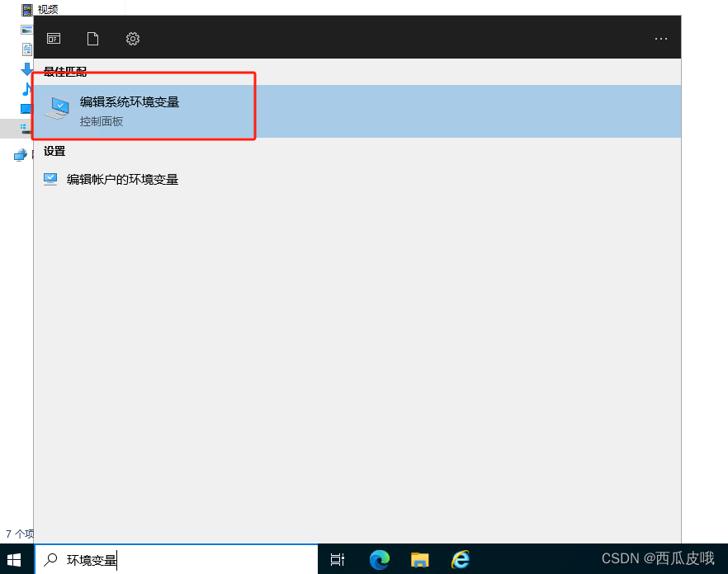The height and width of the screenshot is (574, 728).
Task: Click the computer icon beside 编辑系统环境变量
Action: pos(57,106)
